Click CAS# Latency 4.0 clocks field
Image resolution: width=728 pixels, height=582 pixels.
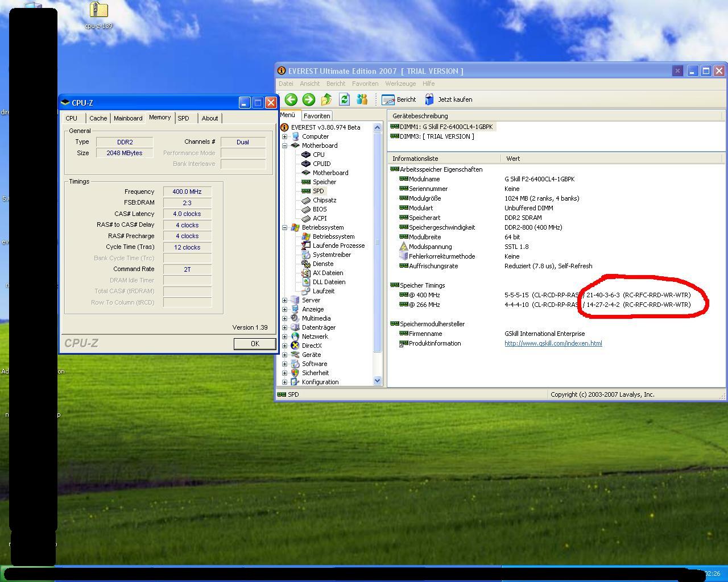click(187, 214)
